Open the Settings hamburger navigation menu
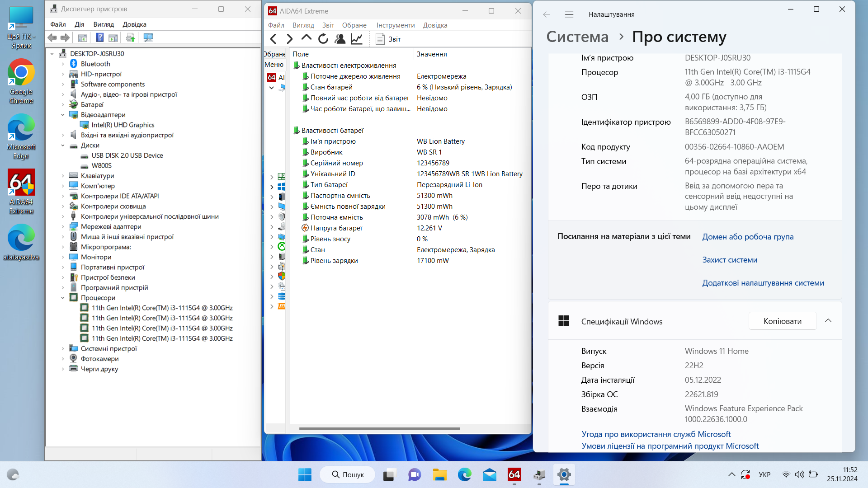The image size is (868, 488). click(x=569, y=14)
